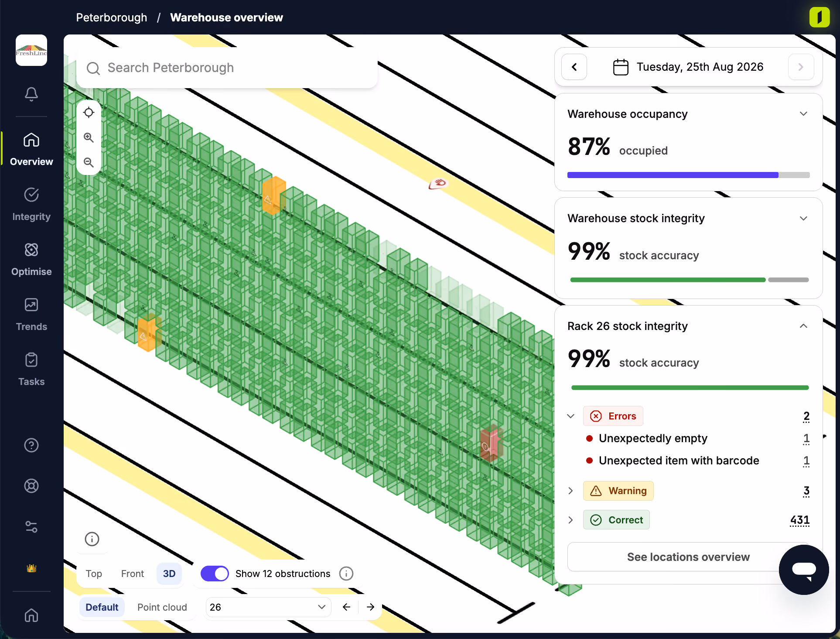The image size is (840, 639).
Task: Open the Trends section
Action: (31, 314)
